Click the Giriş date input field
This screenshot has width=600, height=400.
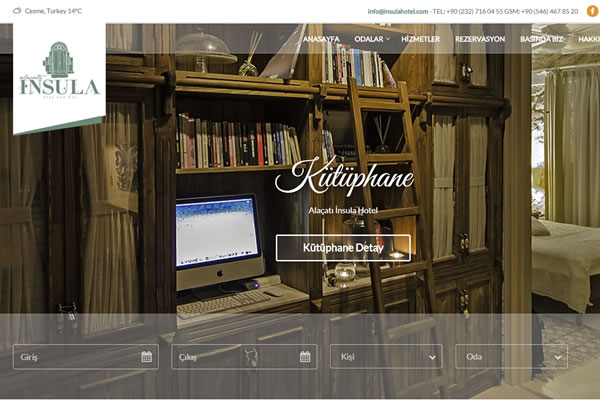coord(86,356)
